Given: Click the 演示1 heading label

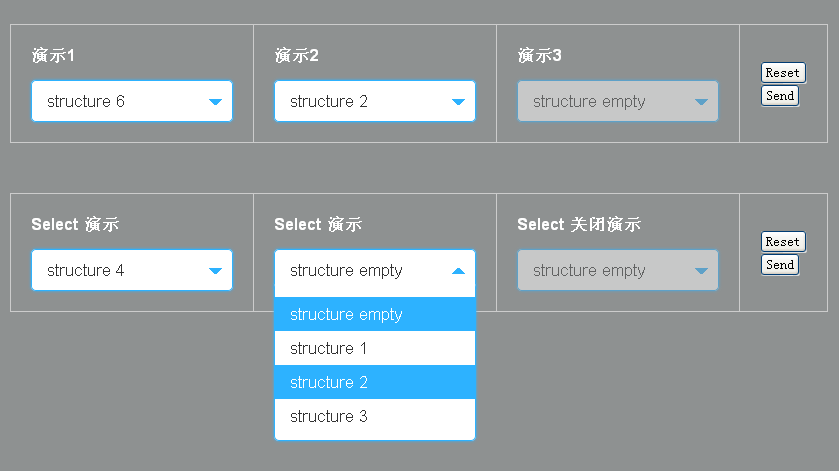Looking at the screenshot, I should tap(54, 56).
